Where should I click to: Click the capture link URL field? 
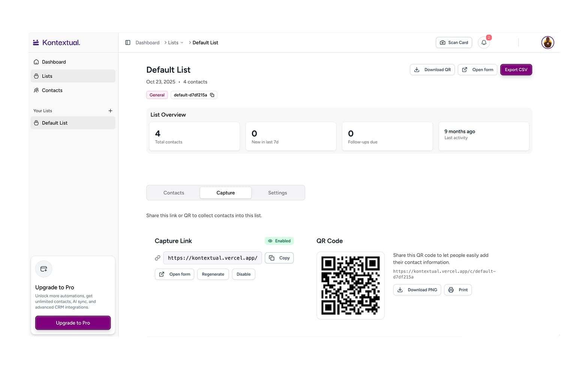(x=213, y=258)
